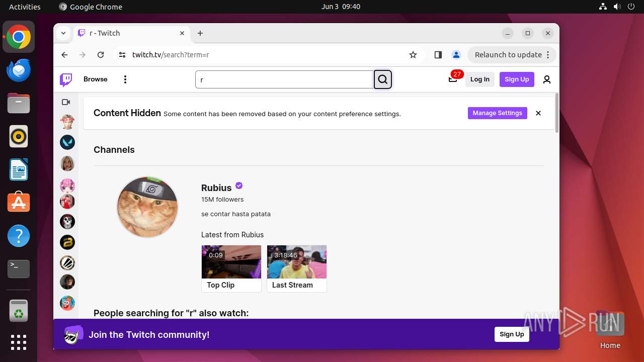Open the pink-haired anime avatar channel in sidebar
644x362 pixels.
[x=67, y=186]
